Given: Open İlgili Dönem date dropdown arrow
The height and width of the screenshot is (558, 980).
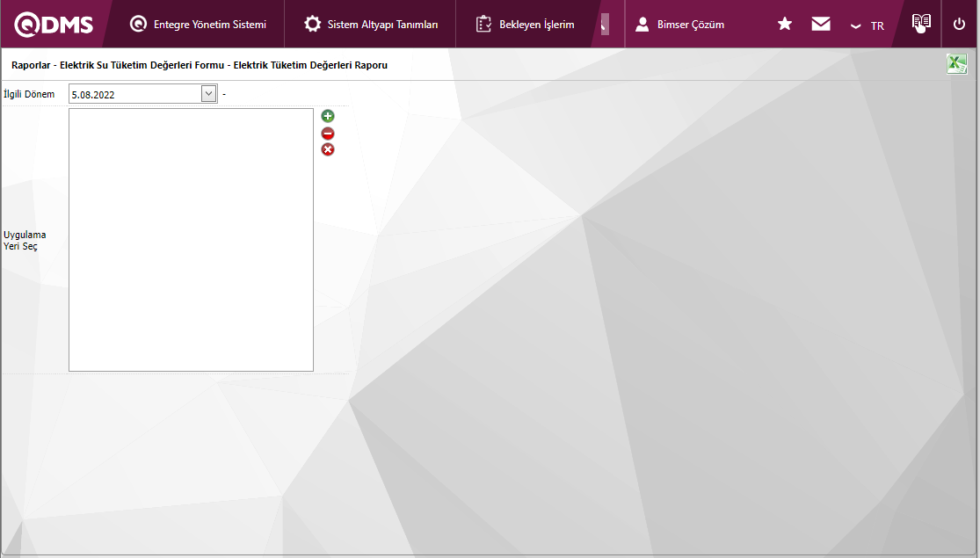Looking at the screenshot, I should [209, 94].
